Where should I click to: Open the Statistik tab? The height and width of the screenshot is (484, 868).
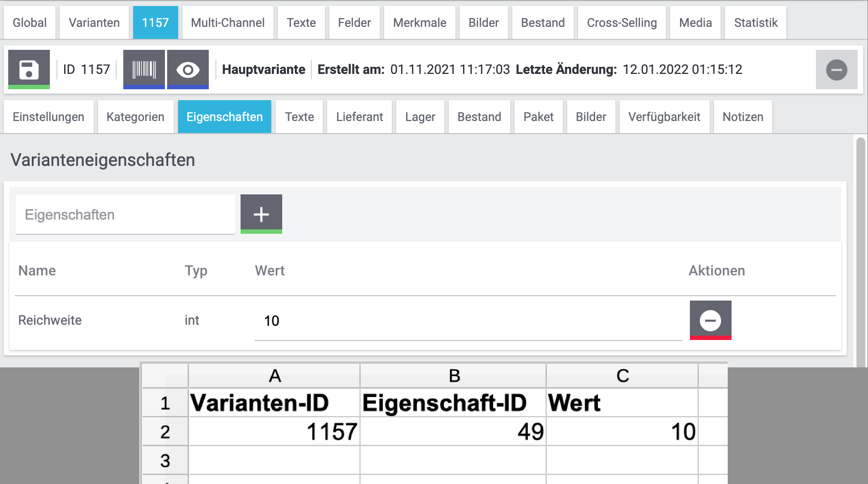click(x=756, y=23)
